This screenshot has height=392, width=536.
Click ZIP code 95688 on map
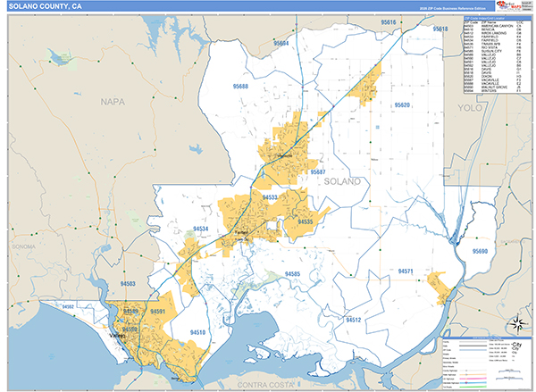point(240,86)
